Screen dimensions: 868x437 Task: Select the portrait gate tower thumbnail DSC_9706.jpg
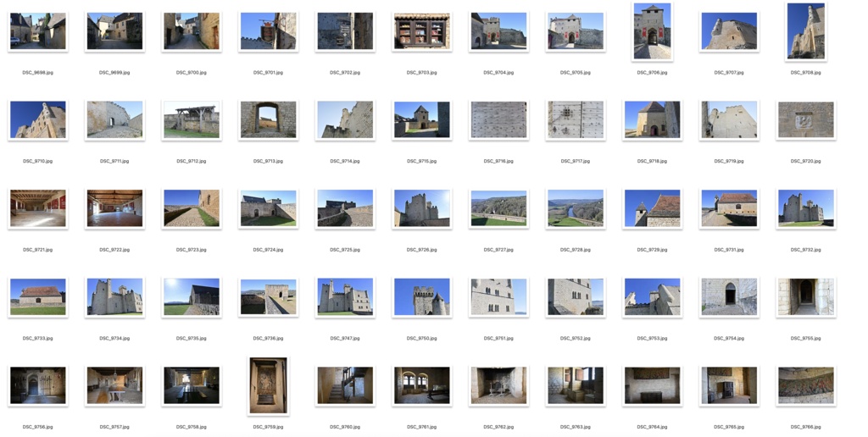pos(653,31)
